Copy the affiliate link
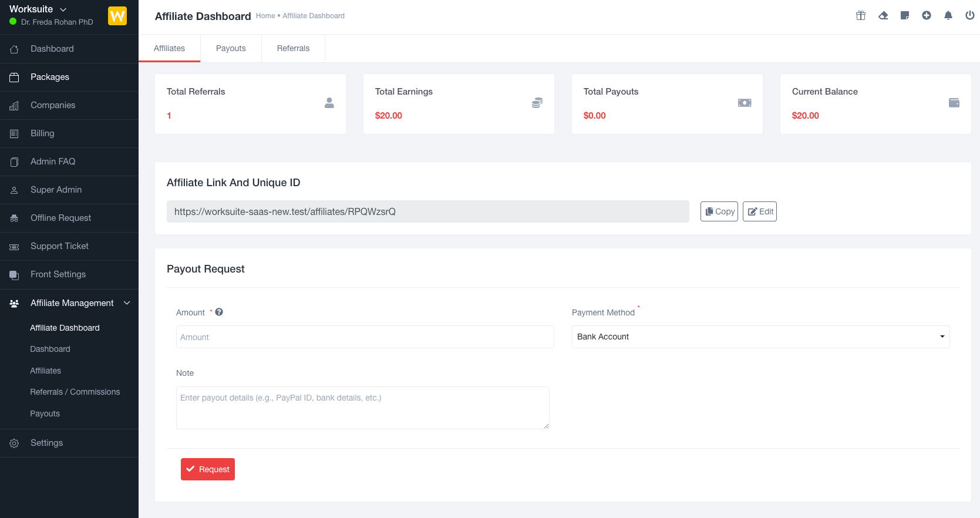980x518 pixels. pos(719,211)
